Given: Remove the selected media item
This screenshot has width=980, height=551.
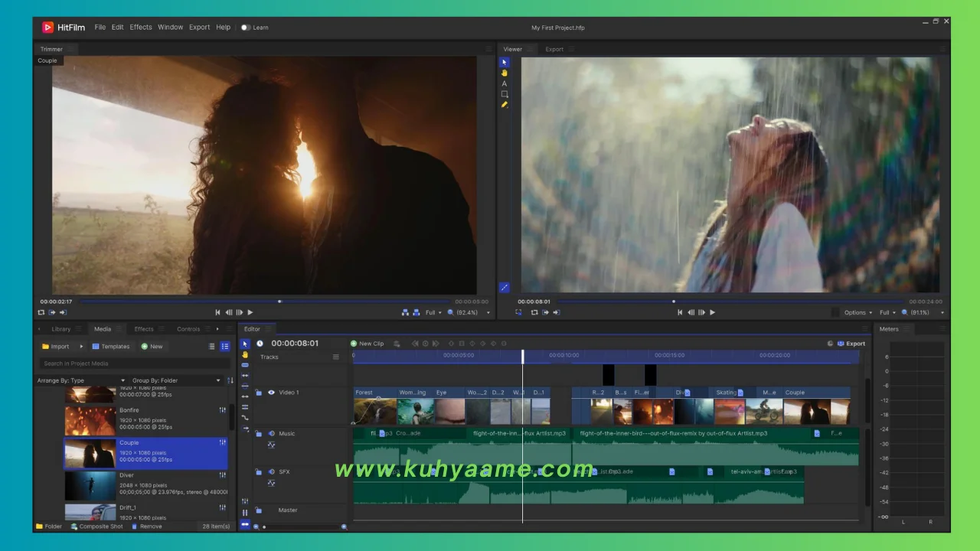Looking at the screenshot, I should pos(146,527).
